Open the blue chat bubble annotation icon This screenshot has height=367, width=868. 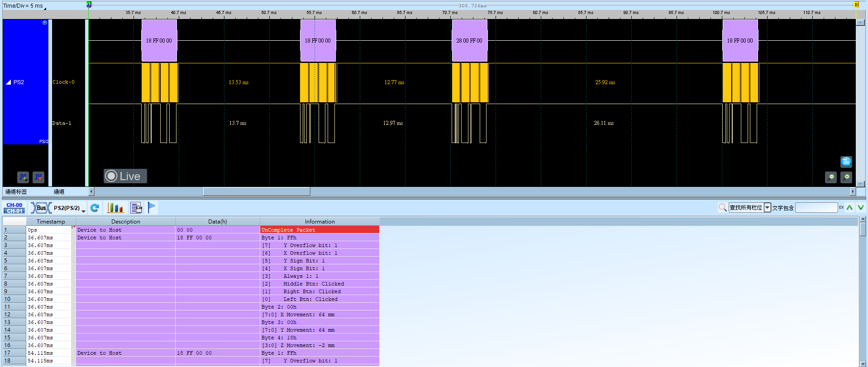(846, 162)
